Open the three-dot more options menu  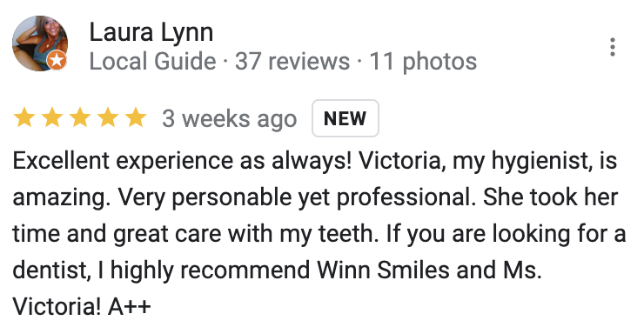612,47
